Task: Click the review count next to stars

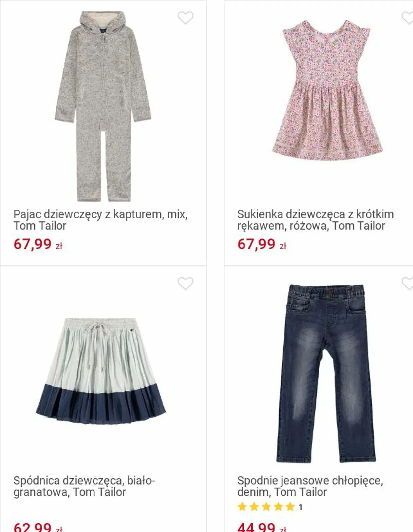Action: click(300, 507)
